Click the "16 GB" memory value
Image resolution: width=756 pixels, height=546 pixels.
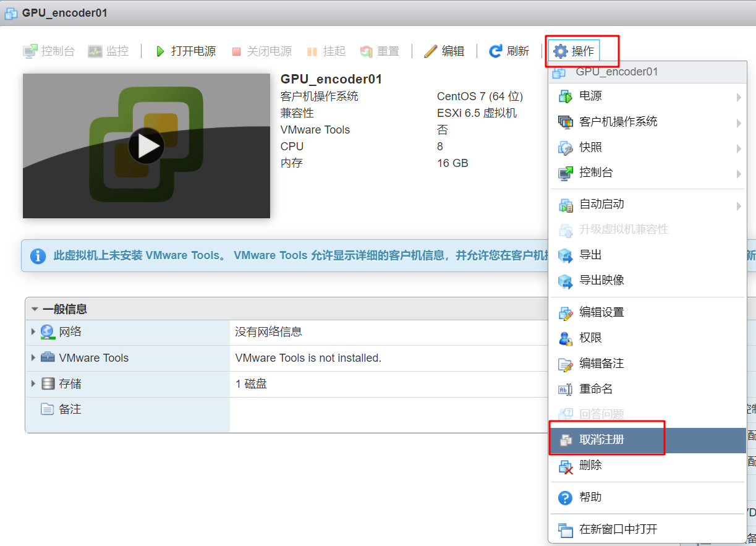452,163
